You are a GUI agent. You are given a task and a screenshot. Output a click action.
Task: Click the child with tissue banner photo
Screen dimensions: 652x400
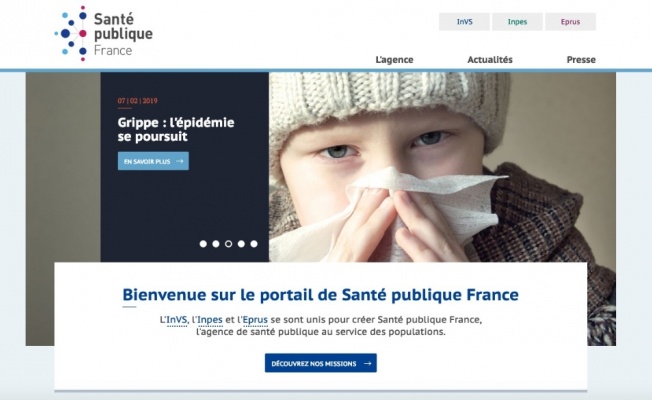click(x=442, y=167)
